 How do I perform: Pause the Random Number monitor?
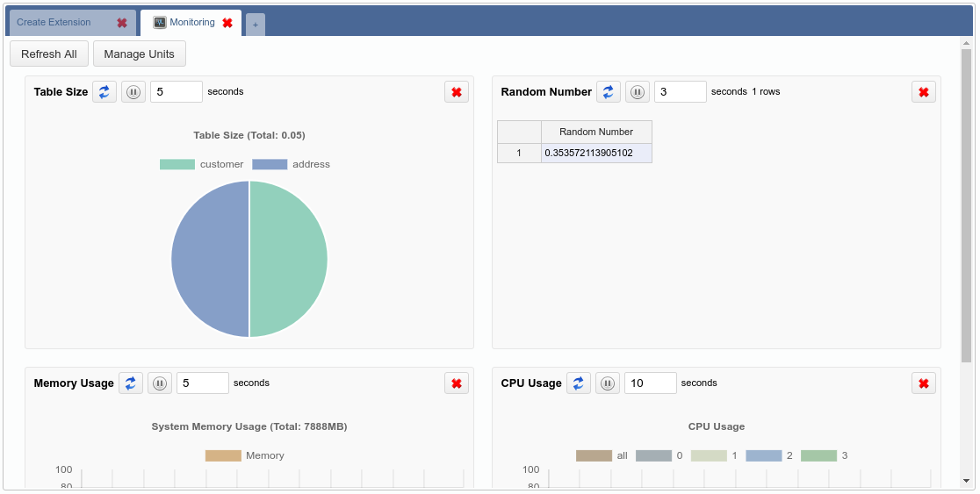click(638, 92)
